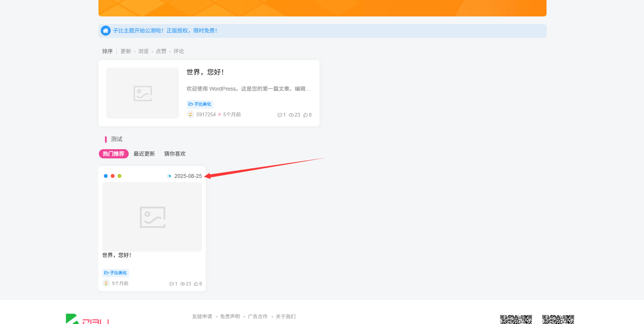Like the post via thumbs-up in list card
644x324 pixels.
pyautogui.click(x=305, y=115)
